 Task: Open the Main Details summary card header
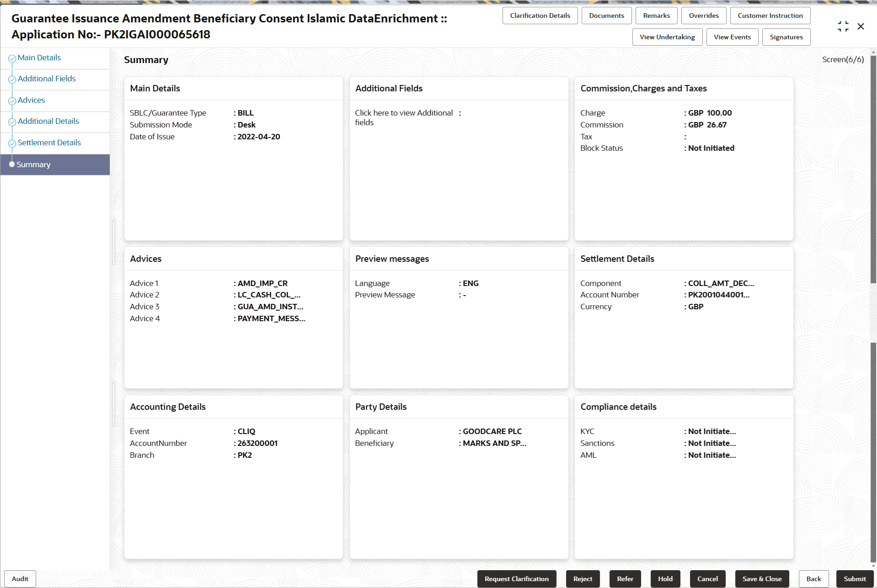(x=234, y=88)
